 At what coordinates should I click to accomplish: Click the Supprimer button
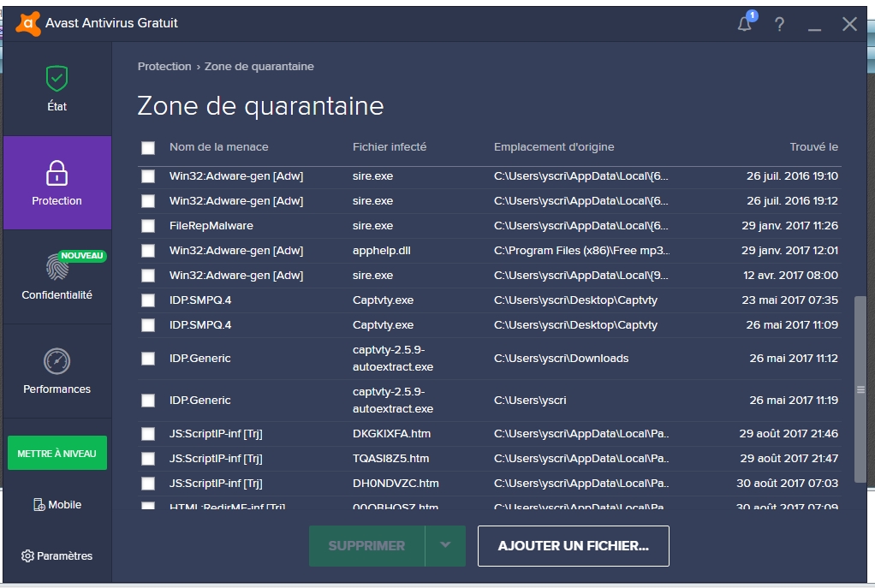367,545
